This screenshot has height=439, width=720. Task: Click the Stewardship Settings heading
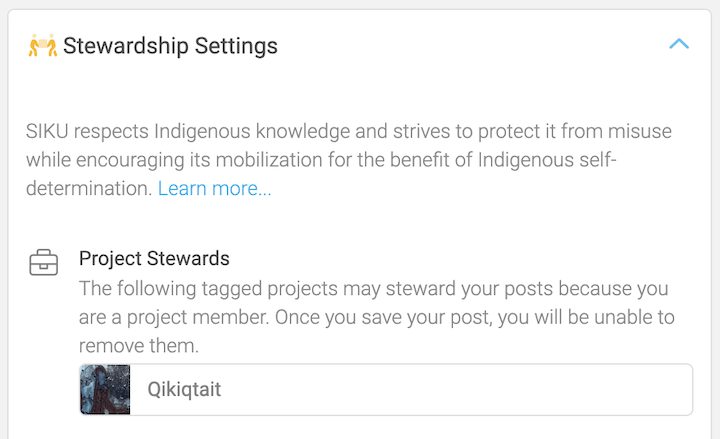(170, 46)
